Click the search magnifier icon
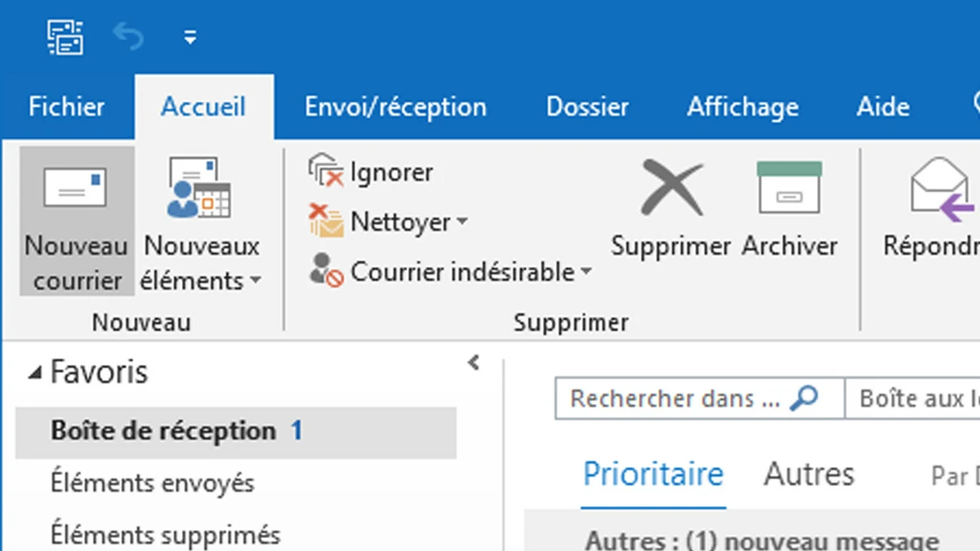 point(805,398)
